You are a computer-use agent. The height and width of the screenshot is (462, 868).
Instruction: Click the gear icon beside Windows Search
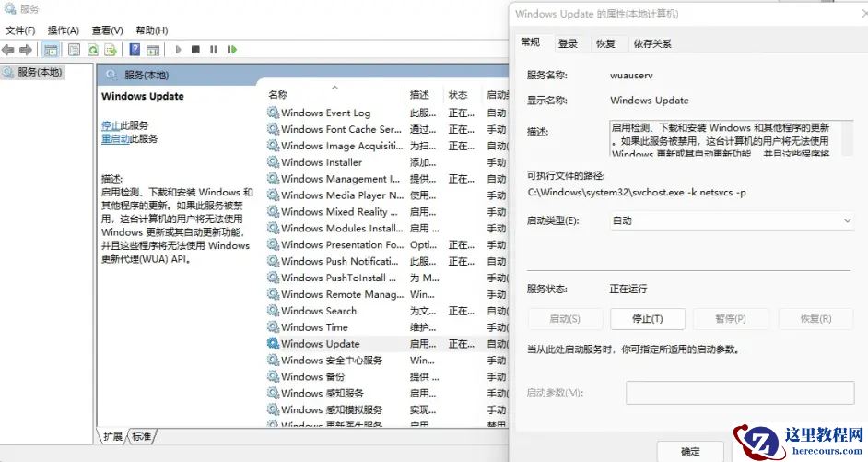tap(273, 311)
